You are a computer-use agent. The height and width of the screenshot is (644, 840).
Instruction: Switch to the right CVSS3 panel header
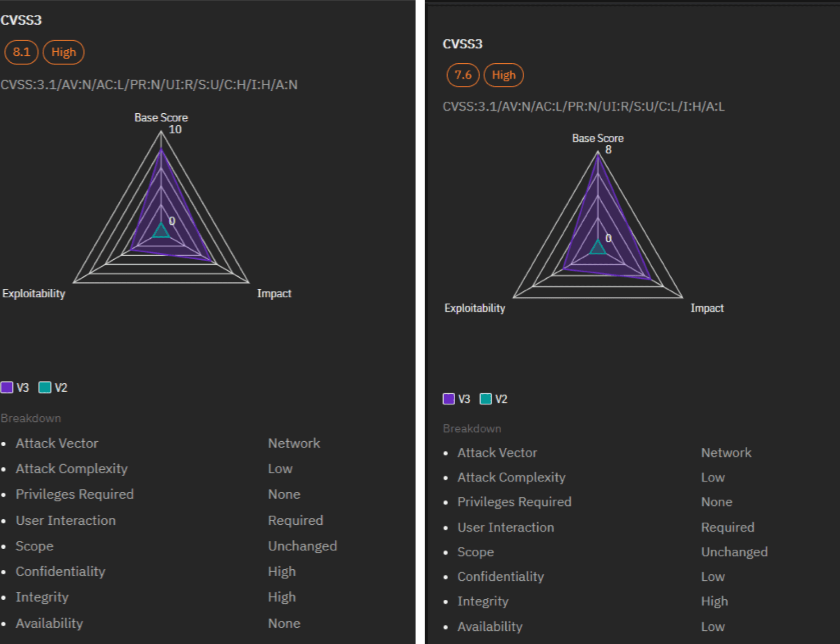tap(463, 45)
